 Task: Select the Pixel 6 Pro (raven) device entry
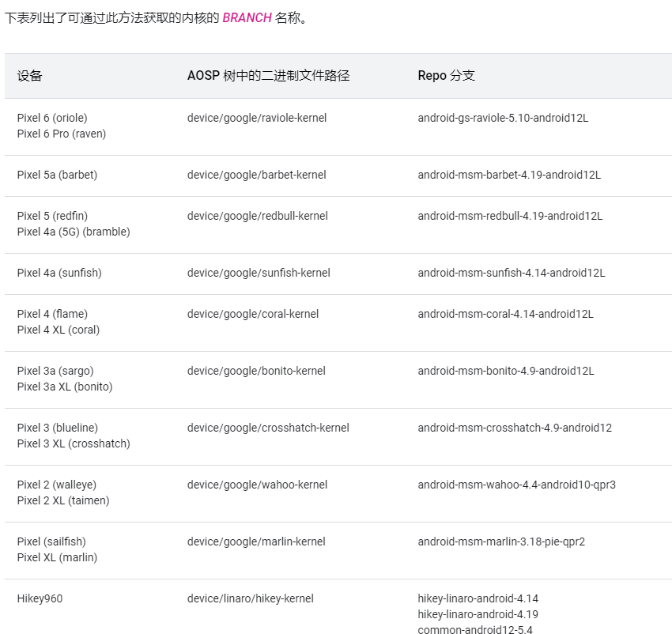62,134
